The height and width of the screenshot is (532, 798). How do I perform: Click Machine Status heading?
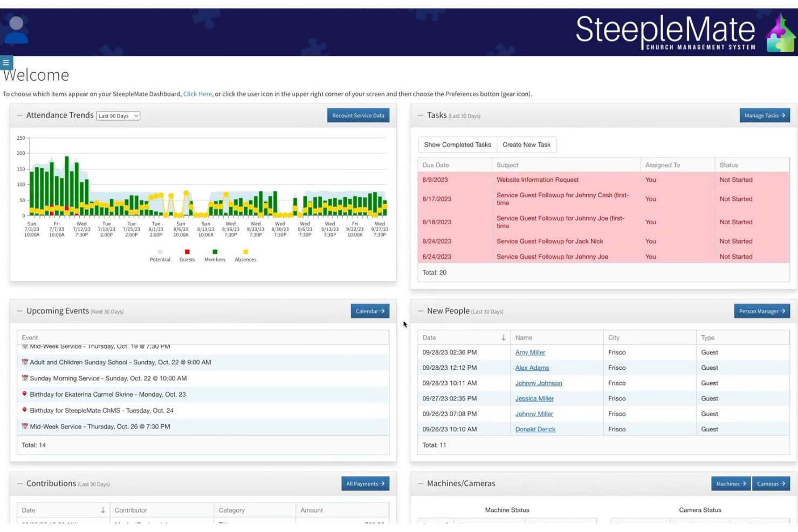[507, 510]
